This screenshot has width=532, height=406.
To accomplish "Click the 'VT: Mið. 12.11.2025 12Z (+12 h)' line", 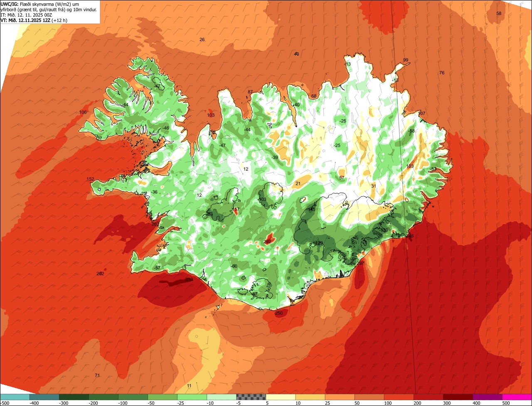I will 34,20.
